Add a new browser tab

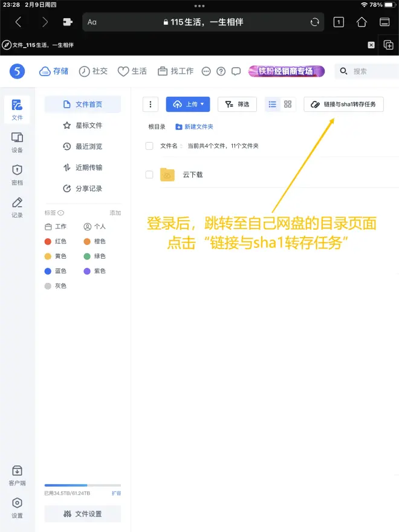[x=388, y=45]
